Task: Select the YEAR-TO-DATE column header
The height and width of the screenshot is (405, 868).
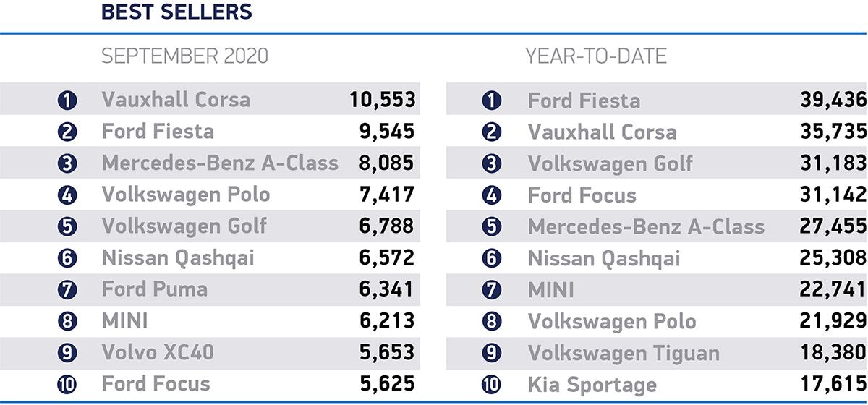Action: tap(596, 56)
